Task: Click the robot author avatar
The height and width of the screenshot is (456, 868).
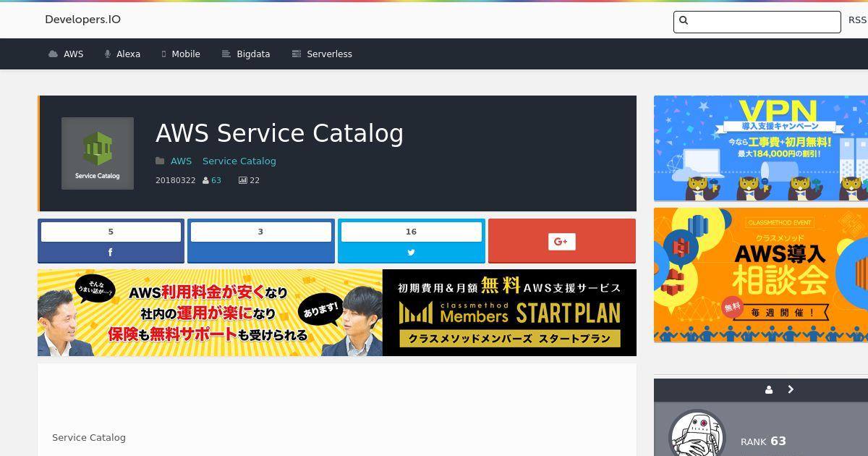Action: [x=697, y=434]
